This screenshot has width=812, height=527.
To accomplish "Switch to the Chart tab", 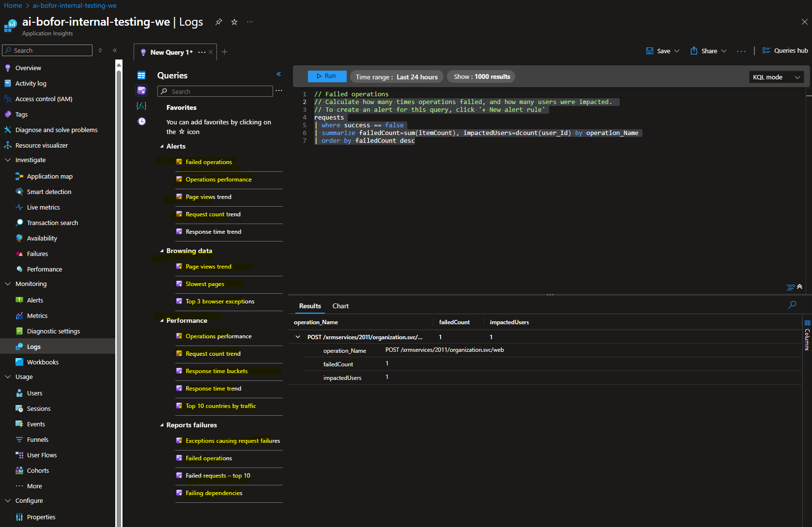I will point(340,306).
